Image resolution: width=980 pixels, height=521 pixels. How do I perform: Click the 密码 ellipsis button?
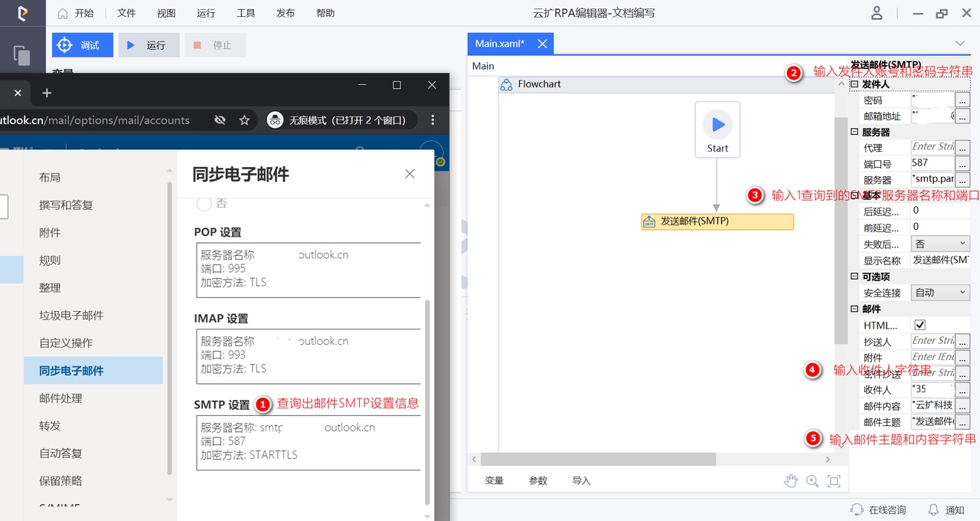click(x=962, y=100)
